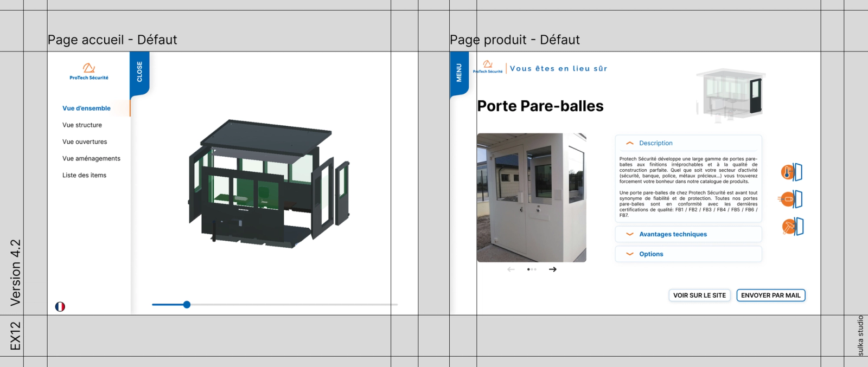Click the "Page produit - Défaut" frame label

pos(515,40)
